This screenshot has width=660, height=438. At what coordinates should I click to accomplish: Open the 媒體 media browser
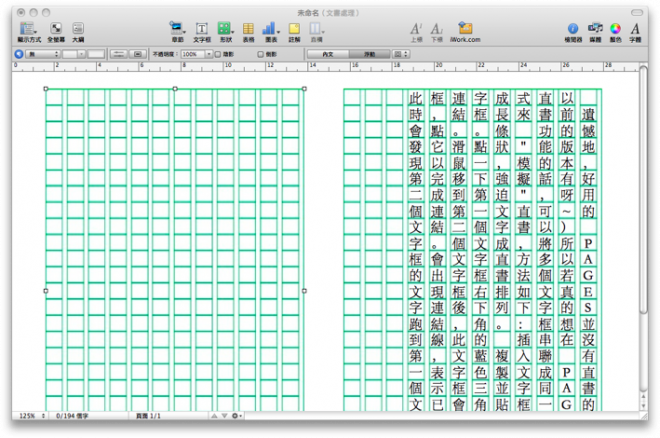(x=595, y=29)
